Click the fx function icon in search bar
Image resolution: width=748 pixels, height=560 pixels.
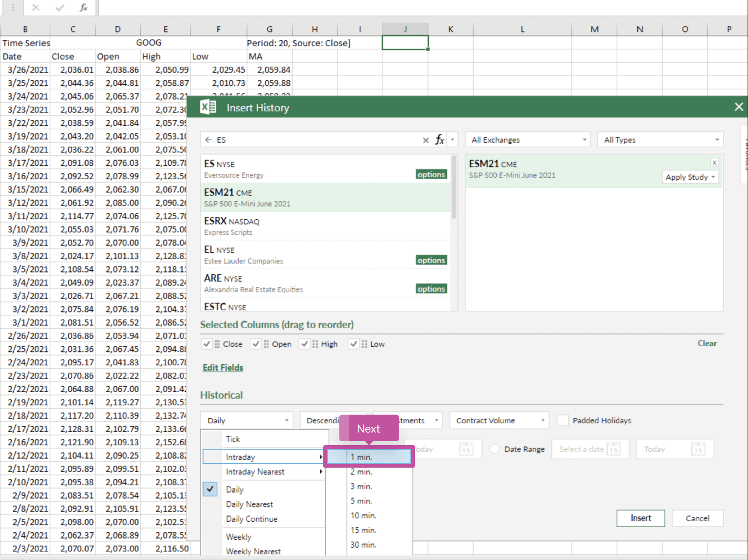click(x=440, y=140)
